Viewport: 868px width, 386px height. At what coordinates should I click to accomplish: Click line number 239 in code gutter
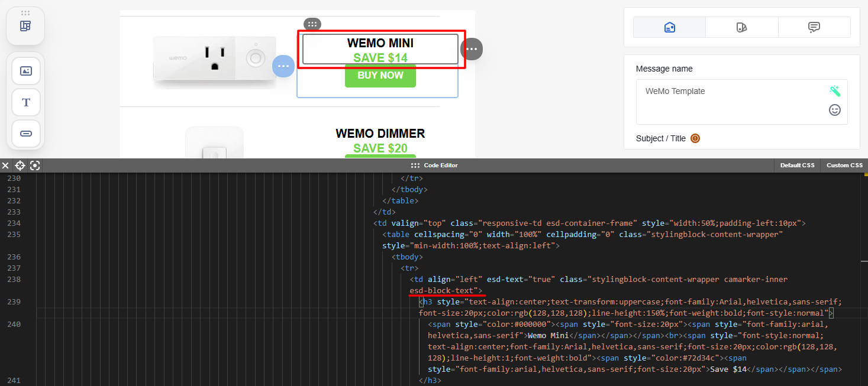click(x=14, y=301)
